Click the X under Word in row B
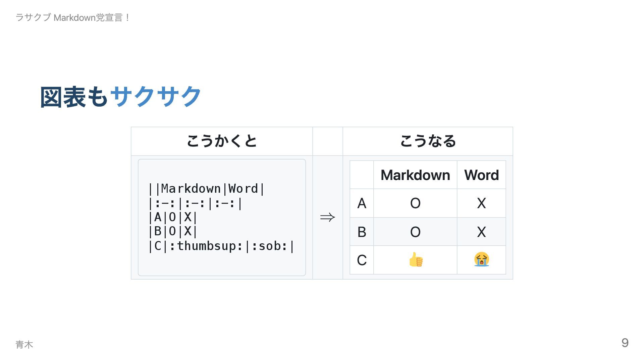This screenshot has height=362, width=644. point(481,232)
